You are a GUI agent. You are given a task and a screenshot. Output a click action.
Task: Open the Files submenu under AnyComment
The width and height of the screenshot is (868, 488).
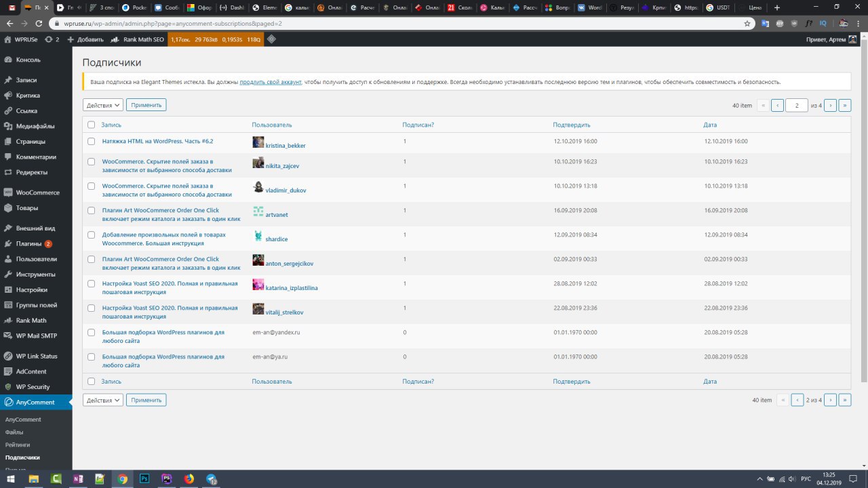(x=14, y=432)
